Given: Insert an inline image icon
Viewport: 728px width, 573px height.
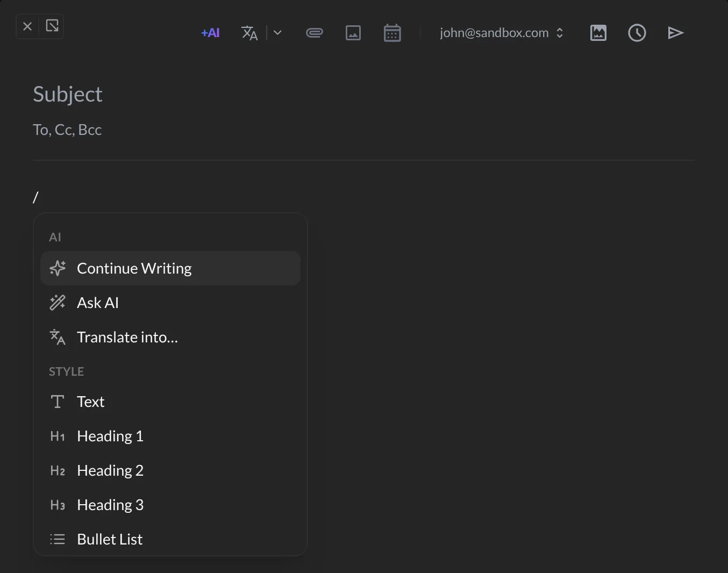Looking at the screenshot, I should coord(353,33).
